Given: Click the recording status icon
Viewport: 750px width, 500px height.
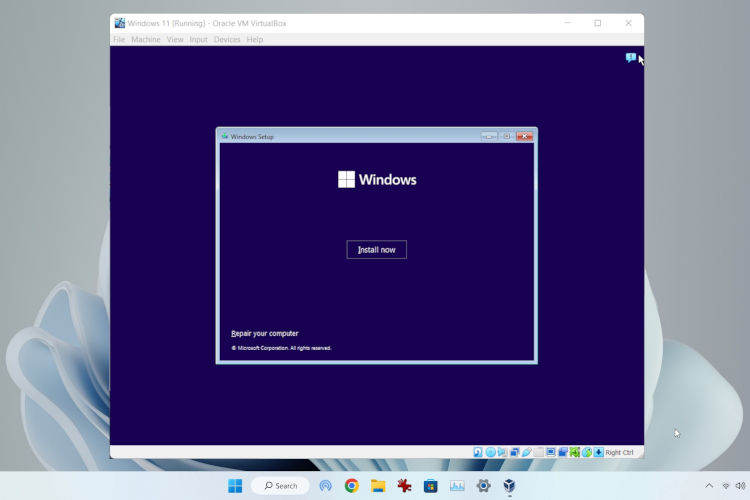Looking at the screenshot, I should (563, 452).
